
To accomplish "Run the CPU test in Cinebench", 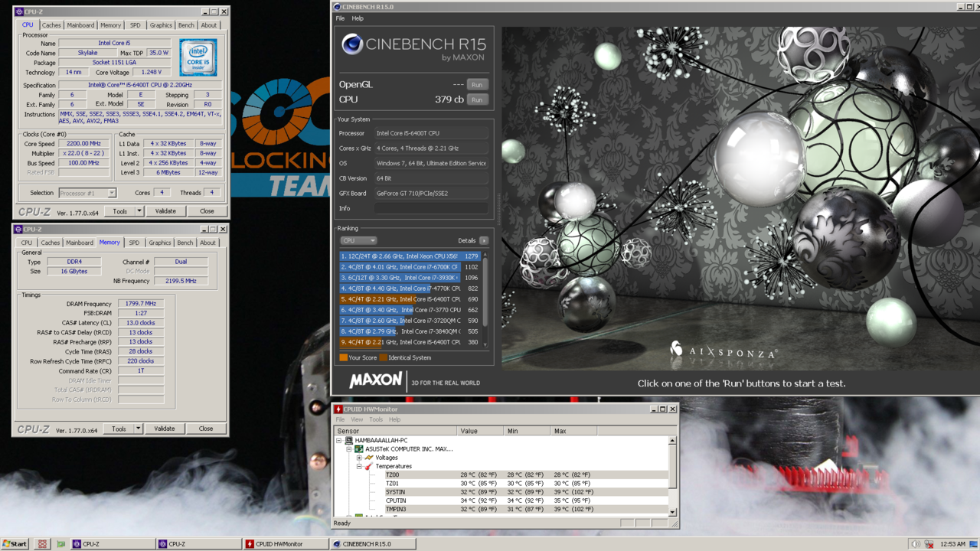I will tap(477, 99).
